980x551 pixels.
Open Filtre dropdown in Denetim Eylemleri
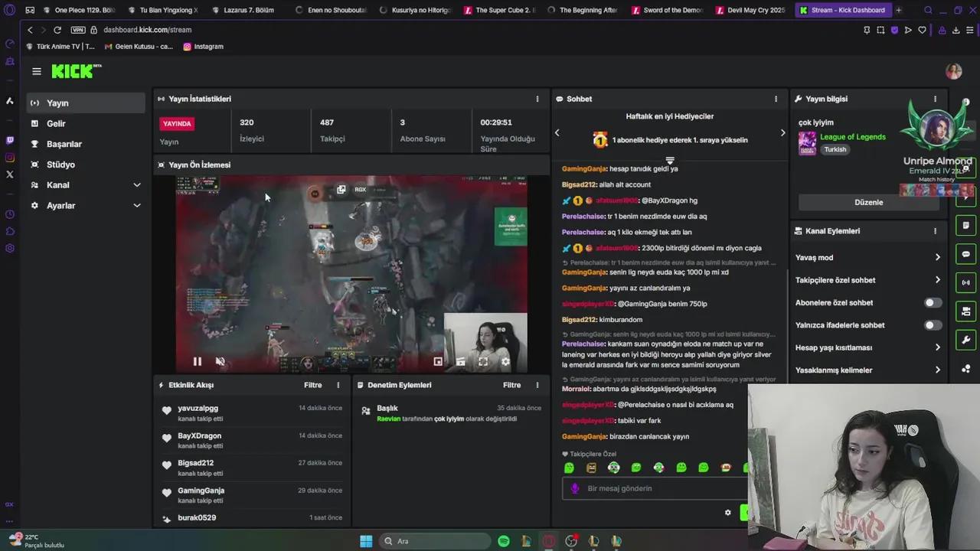point(511,385)
